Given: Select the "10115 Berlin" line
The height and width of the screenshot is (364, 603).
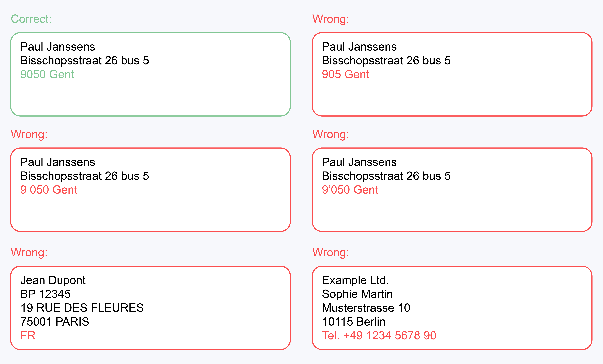Looking at the screenshot, I should point(354,322).
